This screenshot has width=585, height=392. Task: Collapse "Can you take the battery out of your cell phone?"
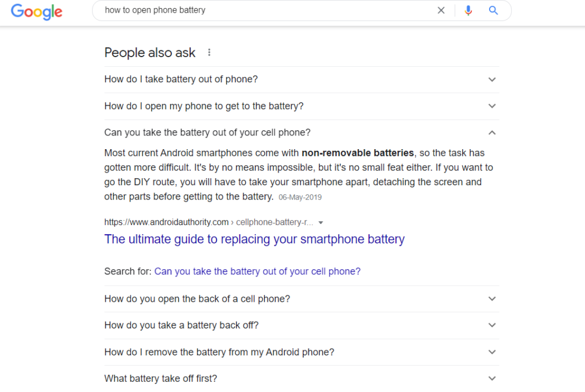[302, 133]
